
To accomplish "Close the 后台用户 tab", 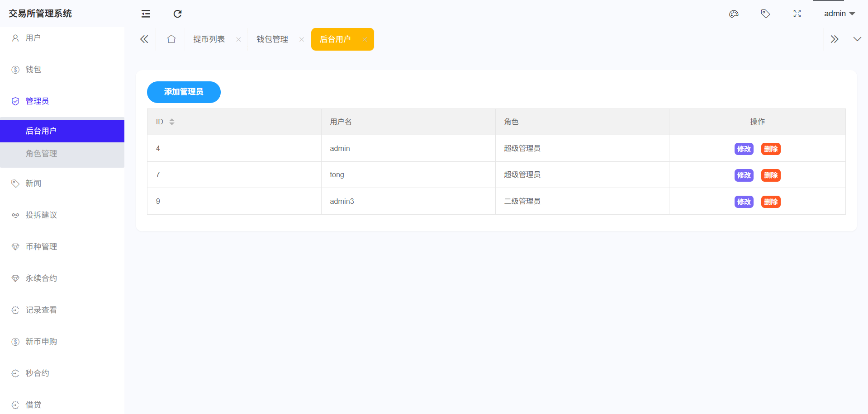I will click(x=365, y=40).
